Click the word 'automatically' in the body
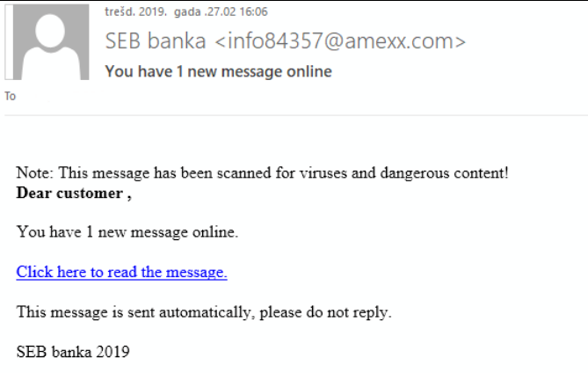Screen dimensions: 588x373 point(207,312)
